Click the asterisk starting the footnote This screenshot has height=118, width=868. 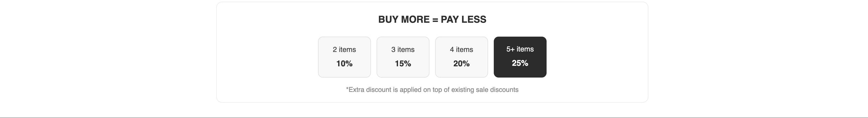tap(347, 89)
